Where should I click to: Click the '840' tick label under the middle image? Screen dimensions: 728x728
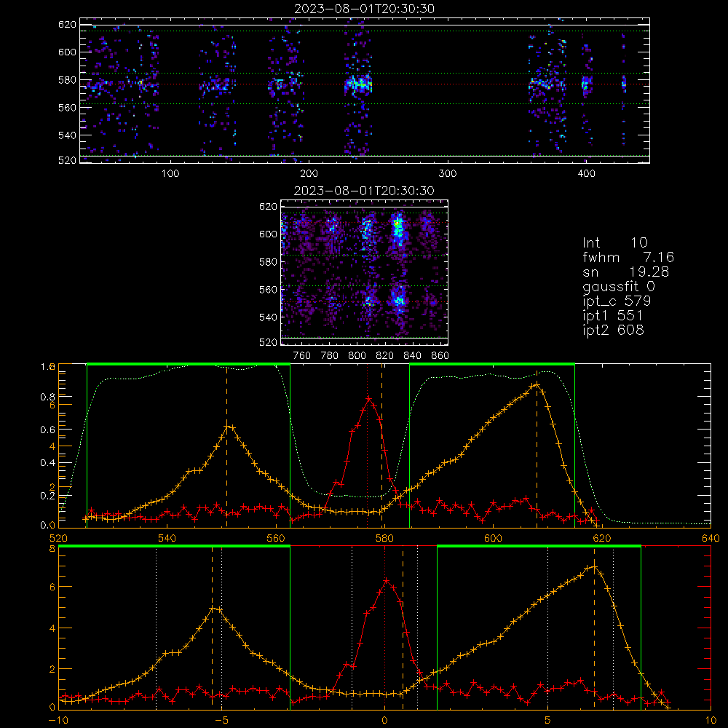click(412, 356)
